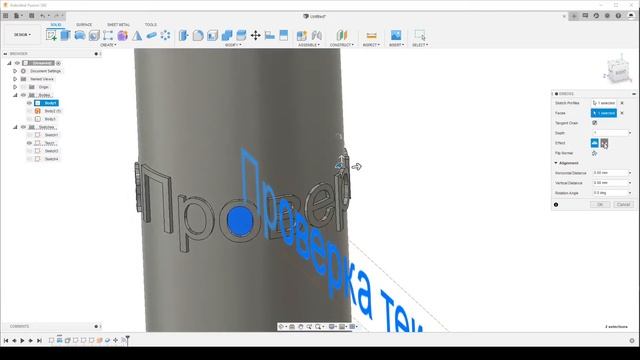Click the timeline end marker
Image resolution: width=640 pixels, height=360 pixels.
pyautogui.click(x=127, y=339)
